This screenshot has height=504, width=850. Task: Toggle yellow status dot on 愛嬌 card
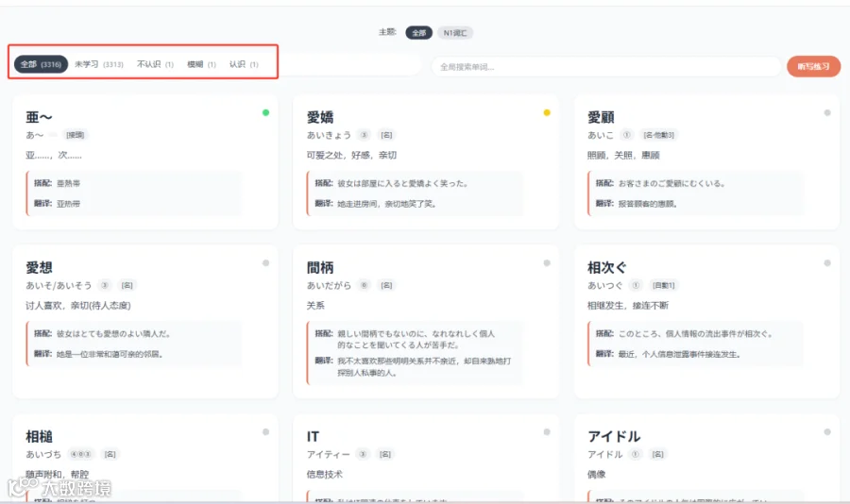pyautogui.click(x=547, y=112)
